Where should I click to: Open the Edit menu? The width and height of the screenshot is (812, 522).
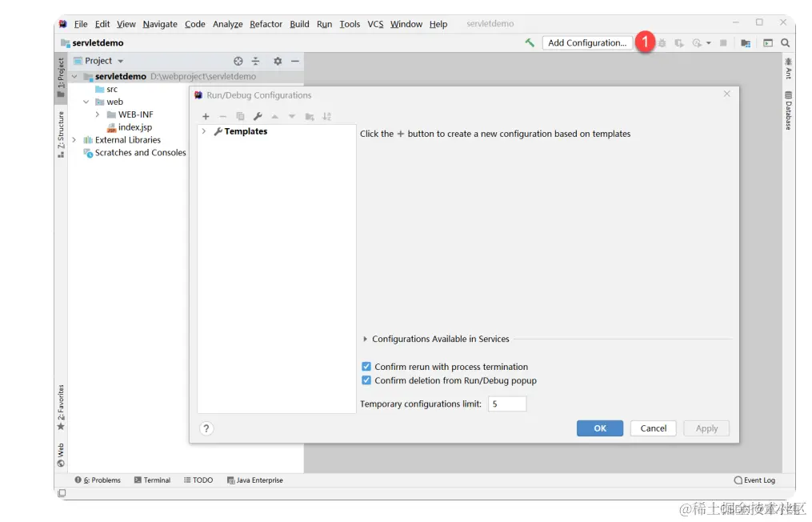pyautogui.click(x=102, y=24)
